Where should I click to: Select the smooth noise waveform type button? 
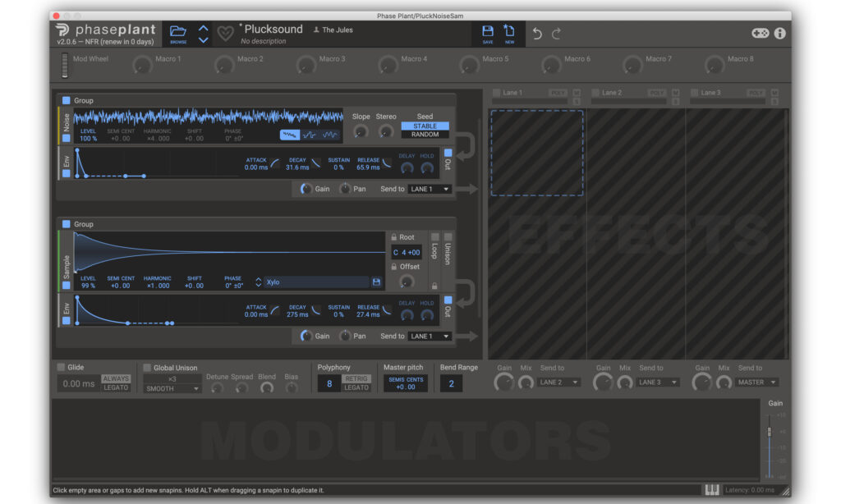(330, 135)
